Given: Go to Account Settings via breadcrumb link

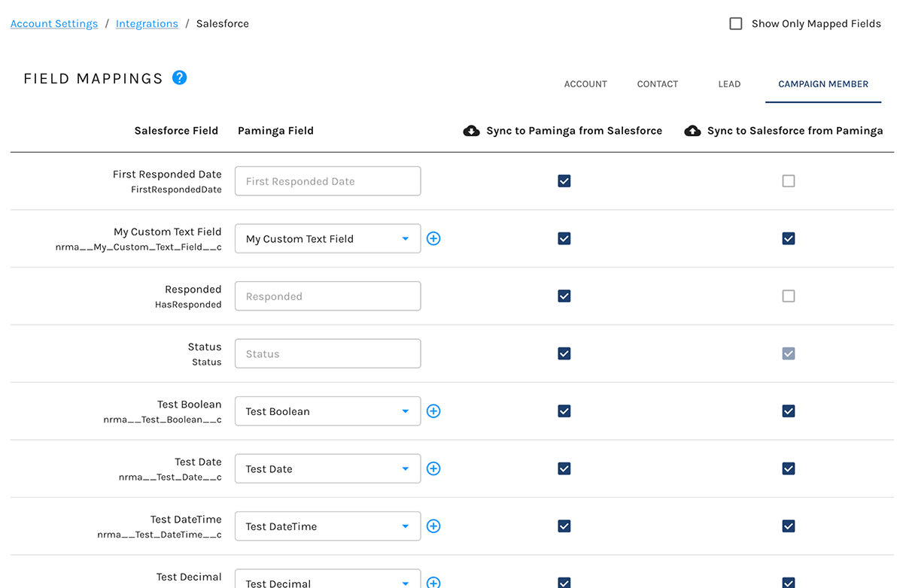Looking at the screenshot, I should (x=53, y=23).
